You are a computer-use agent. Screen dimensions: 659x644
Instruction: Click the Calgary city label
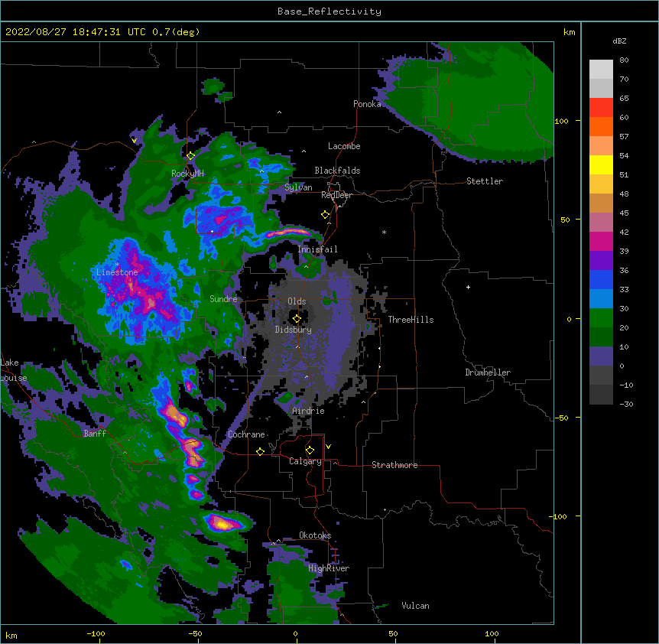306,461
